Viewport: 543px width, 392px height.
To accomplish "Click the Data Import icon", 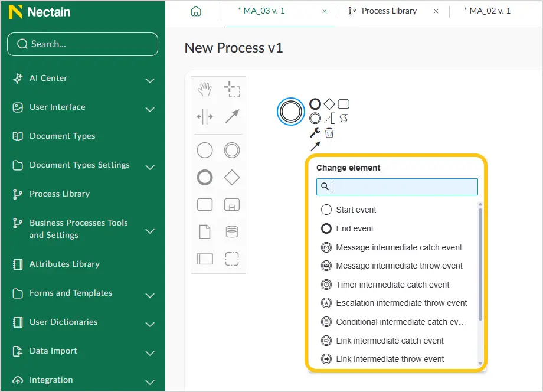I will point(18,351).
